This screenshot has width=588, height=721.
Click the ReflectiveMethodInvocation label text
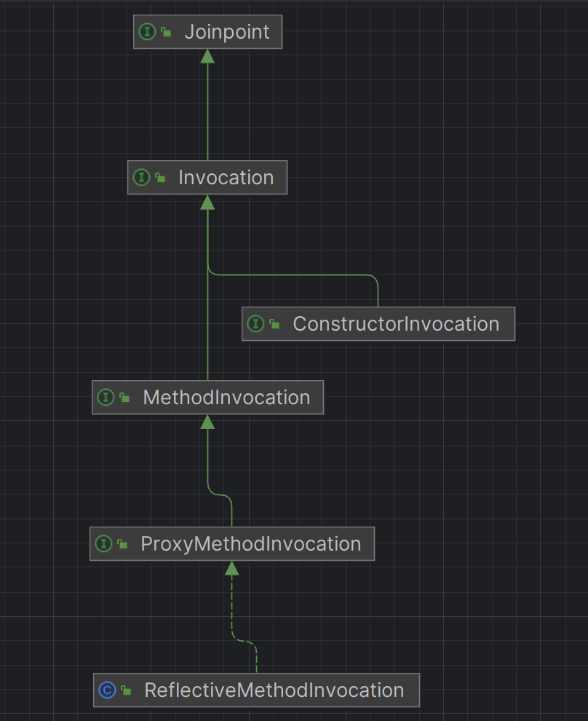coord(274,690)
